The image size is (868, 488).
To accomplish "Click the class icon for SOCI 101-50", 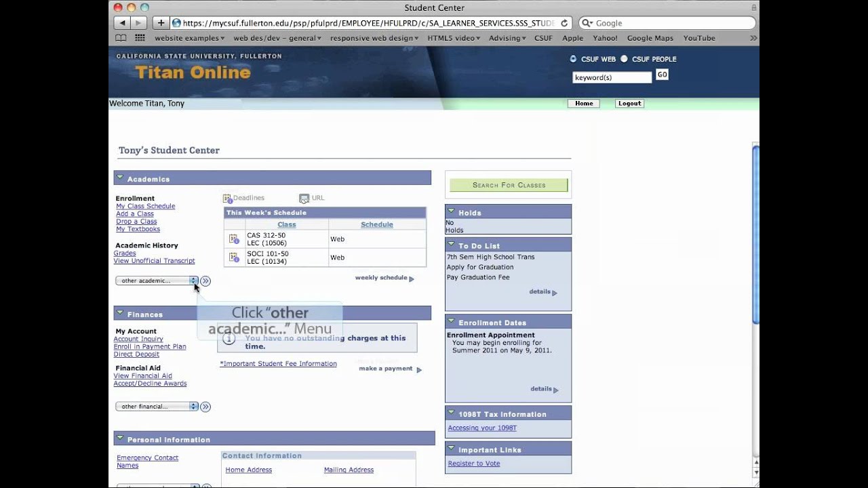I will point(233,257).
